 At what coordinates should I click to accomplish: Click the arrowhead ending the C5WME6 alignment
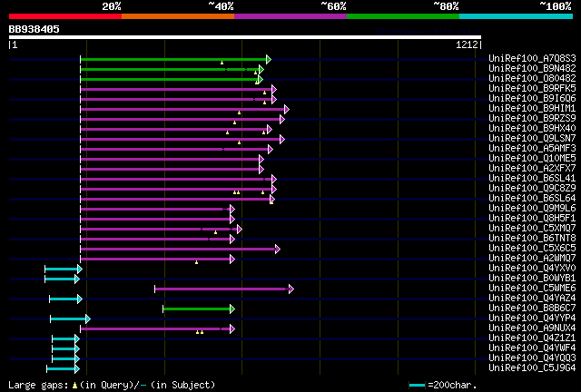click(291, 289)
